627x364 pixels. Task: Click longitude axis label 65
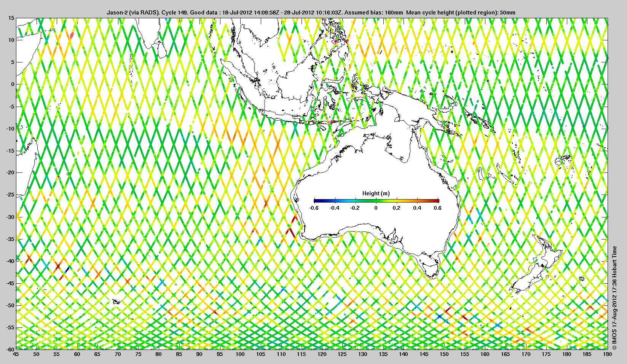coord(97,354)
